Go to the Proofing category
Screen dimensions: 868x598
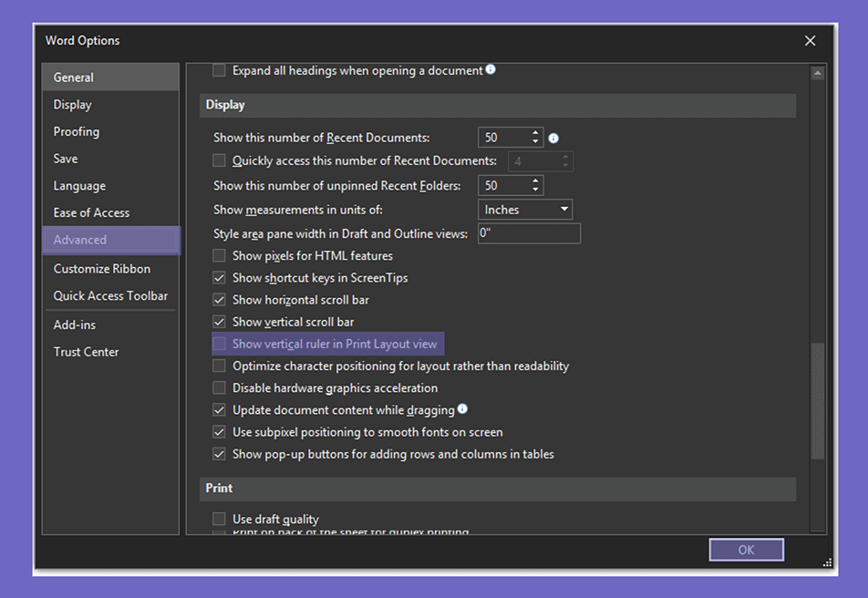coord(110,132)
